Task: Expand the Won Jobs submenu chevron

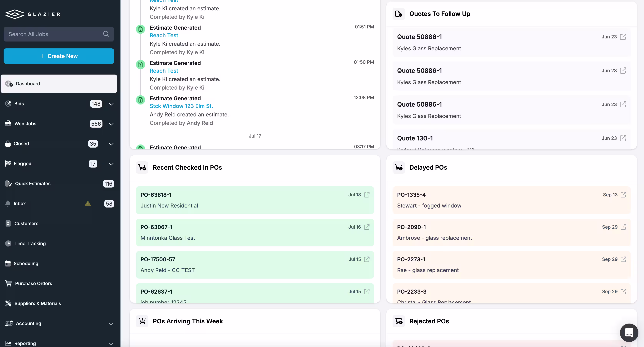Action: (111, 124)
